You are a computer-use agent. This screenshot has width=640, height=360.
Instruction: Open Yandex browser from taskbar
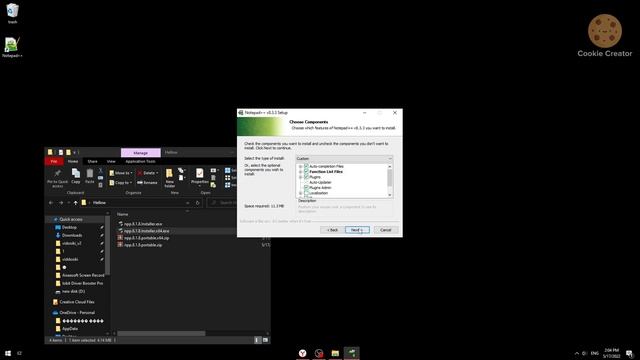pyautogui.click(x=302, y=353)
